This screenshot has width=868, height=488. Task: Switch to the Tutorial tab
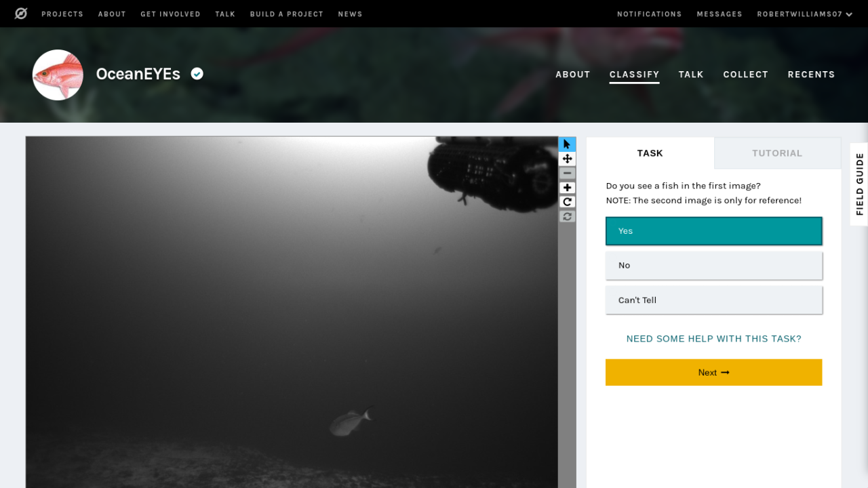[777, 153]
